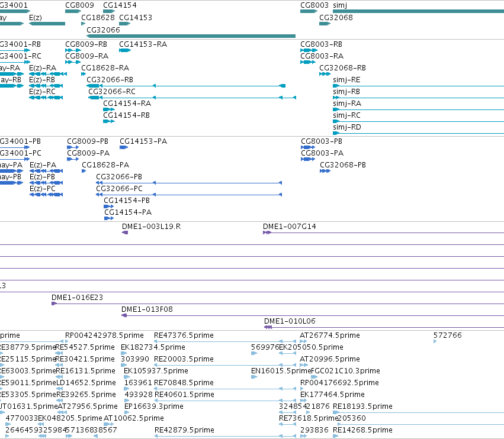Viewport: 504px width, 439px height.
Task: Select transcript CG8009-RA
Action: click(73, 62)
